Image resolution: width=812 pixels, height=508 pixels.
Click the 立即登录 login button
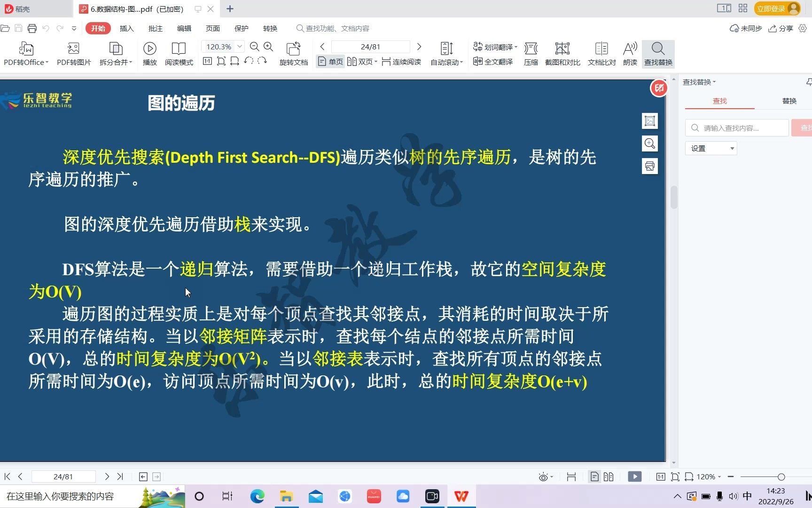[773, 8]
